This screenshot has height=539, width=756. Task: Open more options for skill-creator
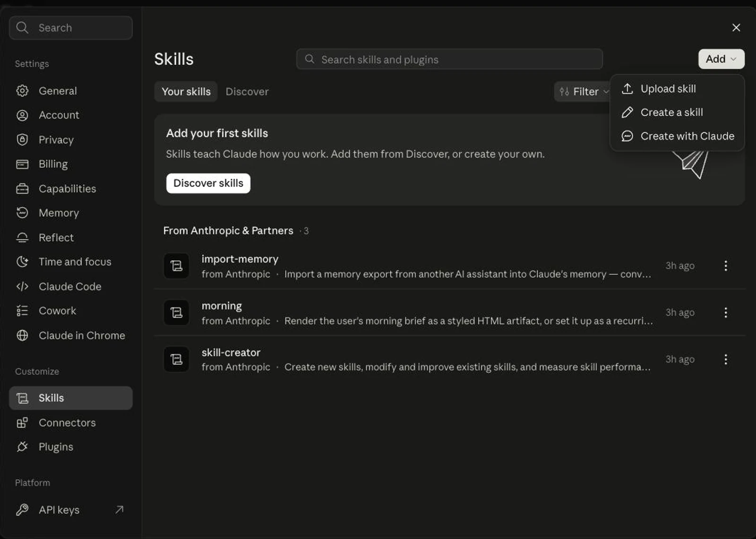726,359
